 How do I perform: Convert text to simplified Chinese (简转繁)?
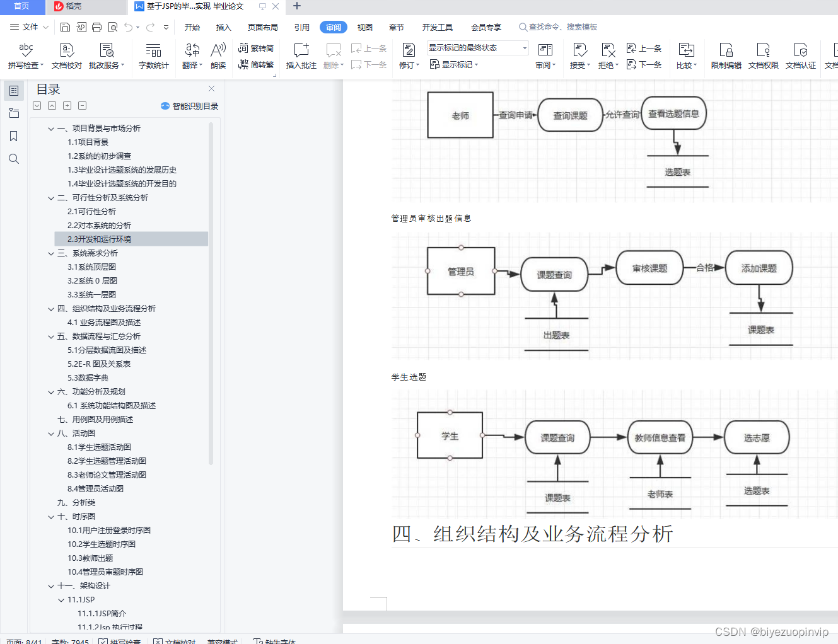tap(256, 64)
